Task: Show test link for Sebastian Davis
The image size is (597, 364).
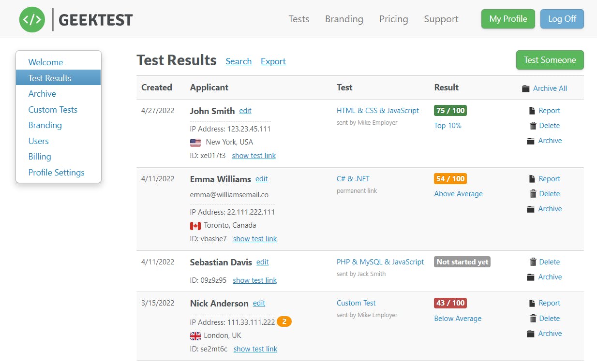Action: click(254, 280)
